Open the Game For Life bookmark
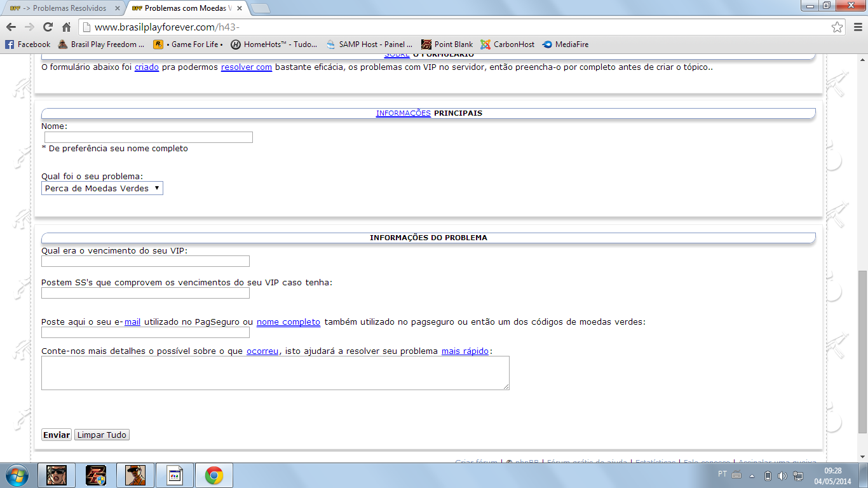868x488 pixels. point(188,44)
